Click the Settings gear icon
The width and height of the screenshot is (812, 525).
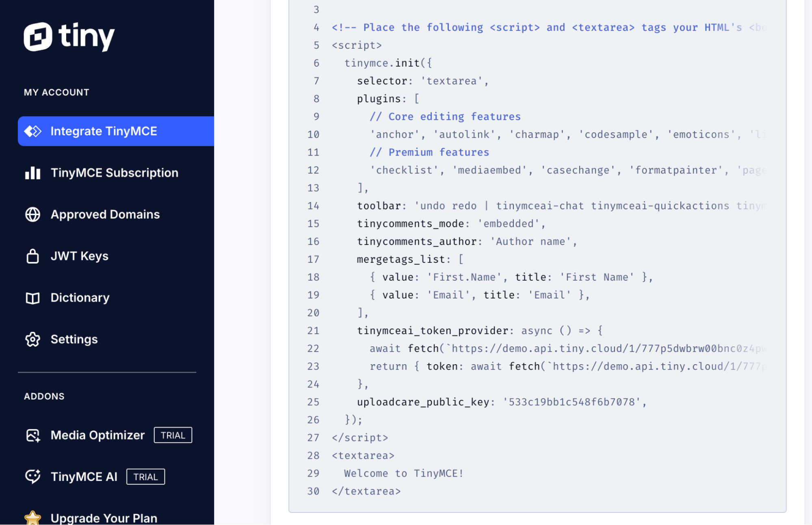coord(33,339)
